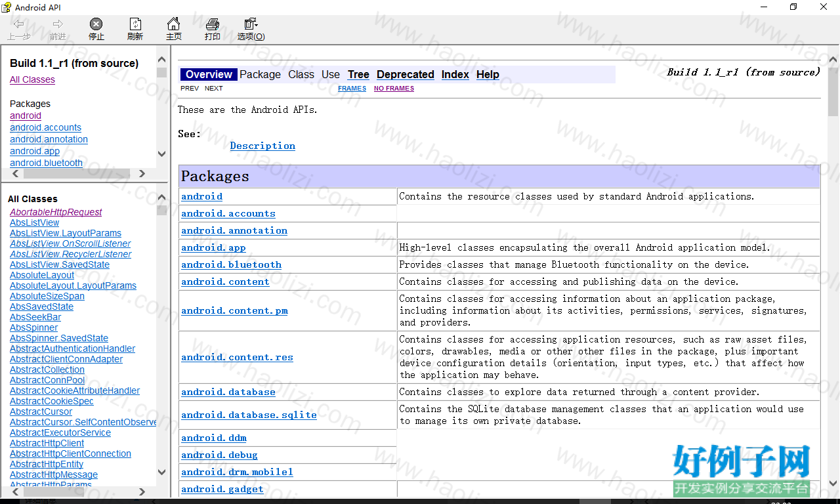Image resolution: width=840 pixels, height=504 pixels.
Task: Jump to the Description link
Action: pos(262,146)
